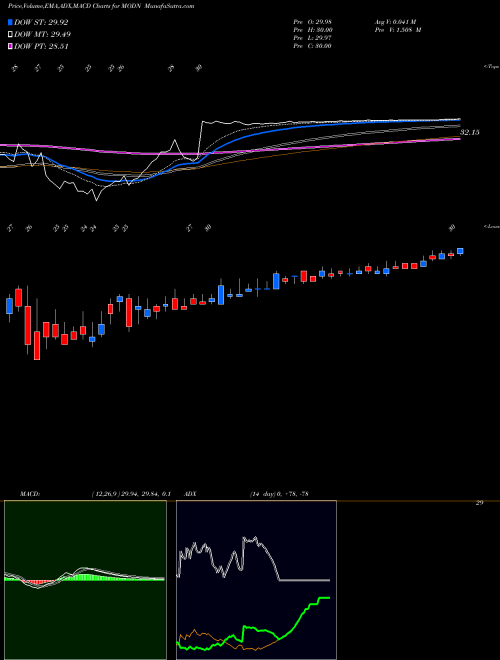Click the 'Pre V: 1.508 M' value
500x660 pixels.
(398, 30)
